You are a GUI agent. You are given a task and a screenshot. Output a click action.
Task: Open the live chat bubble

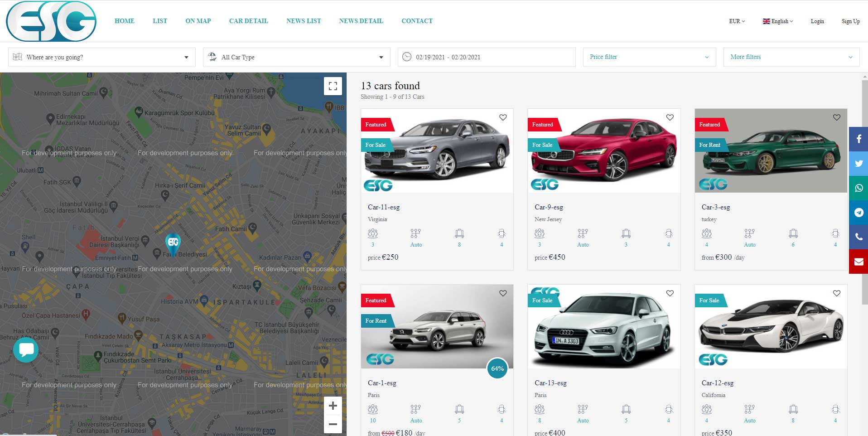(x=26, y=349)
